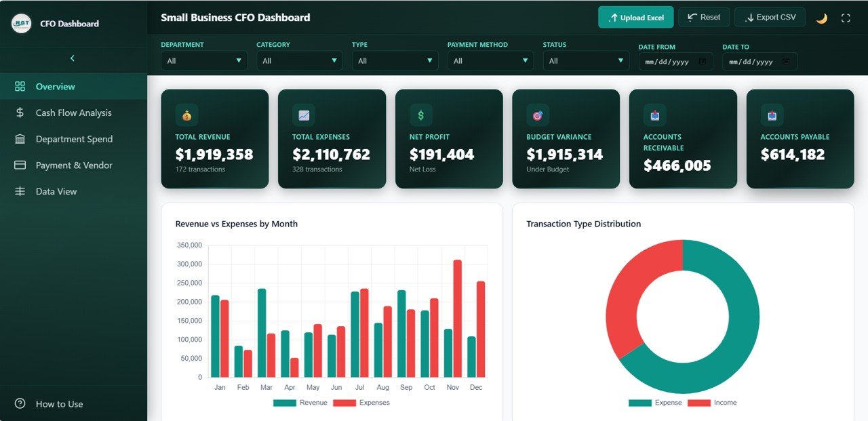The image size is (868, 421).
Task: Expand the Payment Method dropdown
Action: pyautogui.click(x=490, y=60)
